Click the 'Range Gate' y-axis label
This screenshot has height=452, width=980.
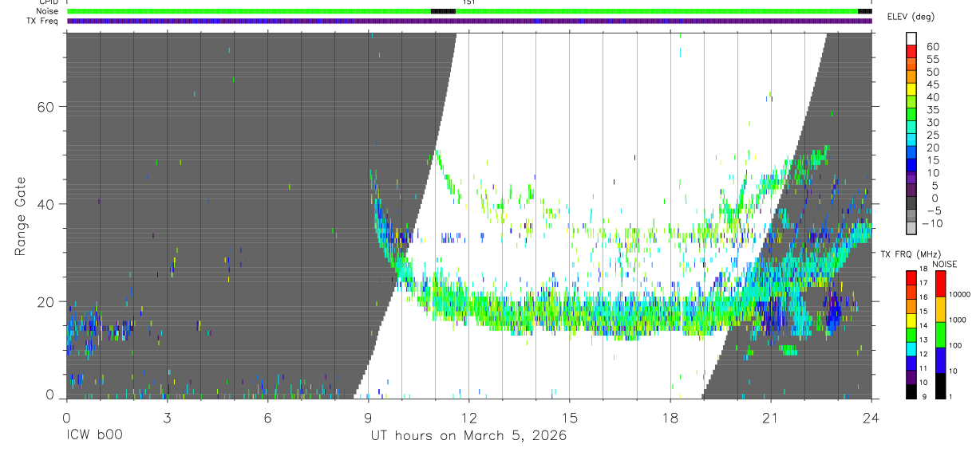(20, 216)
